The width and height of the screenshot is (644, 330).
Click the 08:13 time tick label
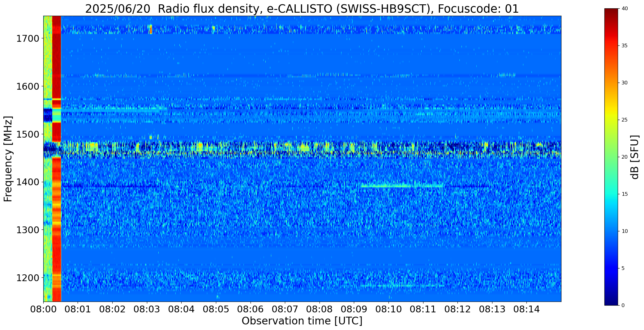(492, 309)
